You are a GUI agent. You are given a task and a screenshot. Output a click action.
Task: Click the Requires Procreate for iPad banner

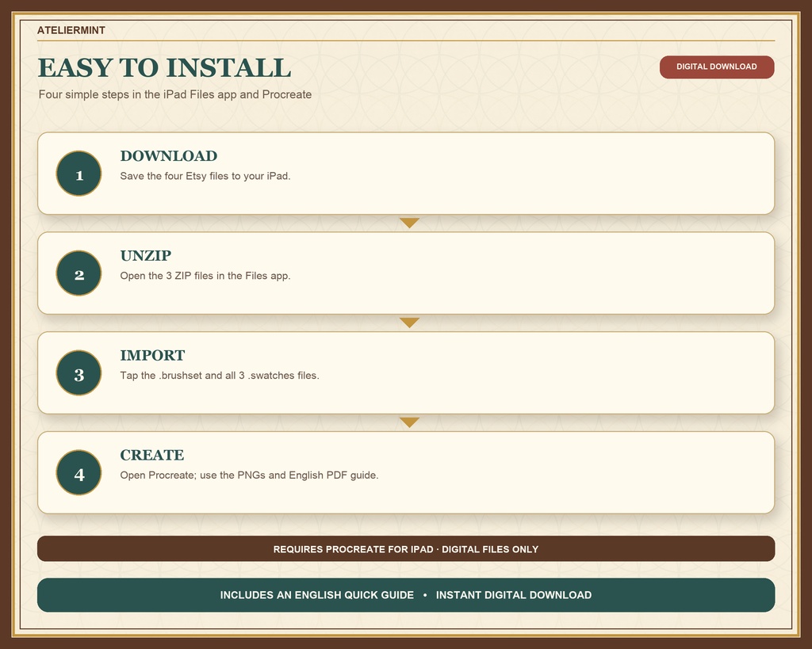(406, 548)
